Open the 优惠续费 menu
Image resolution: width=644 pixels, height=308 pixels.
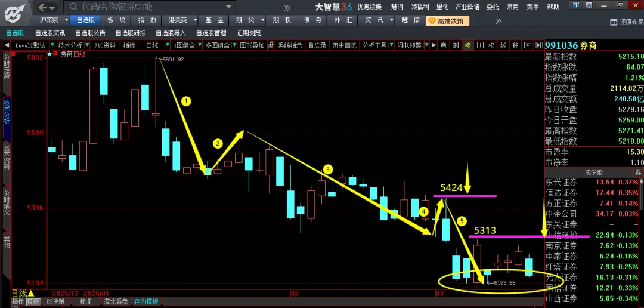369,7
